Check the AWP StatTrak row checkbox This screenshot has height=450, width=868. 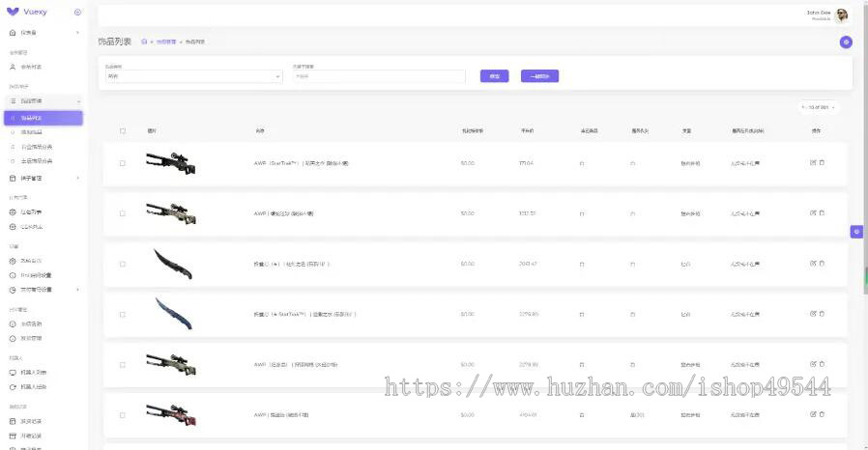(x=123, y=163)
